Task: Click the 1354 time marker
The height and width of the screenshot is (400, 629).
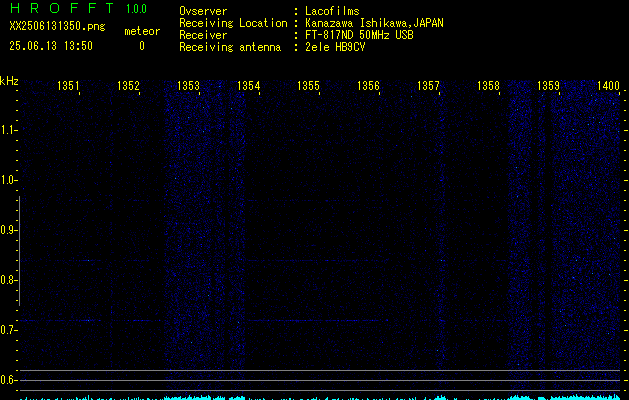Action: point(248,85)
